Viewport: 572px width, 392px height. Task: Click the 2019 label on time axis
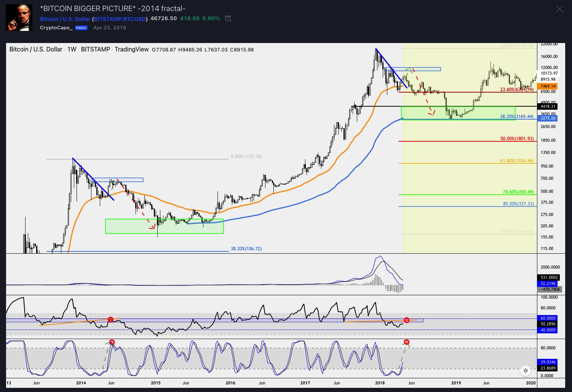tap(456, 383)
